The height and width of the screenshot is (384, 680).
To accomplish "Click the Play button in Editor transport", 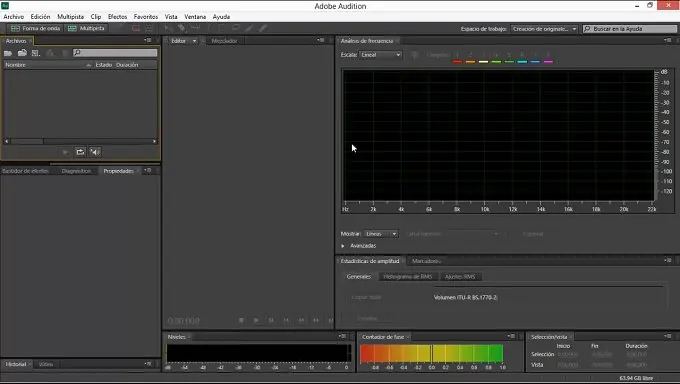I will [x=256, y=320].
